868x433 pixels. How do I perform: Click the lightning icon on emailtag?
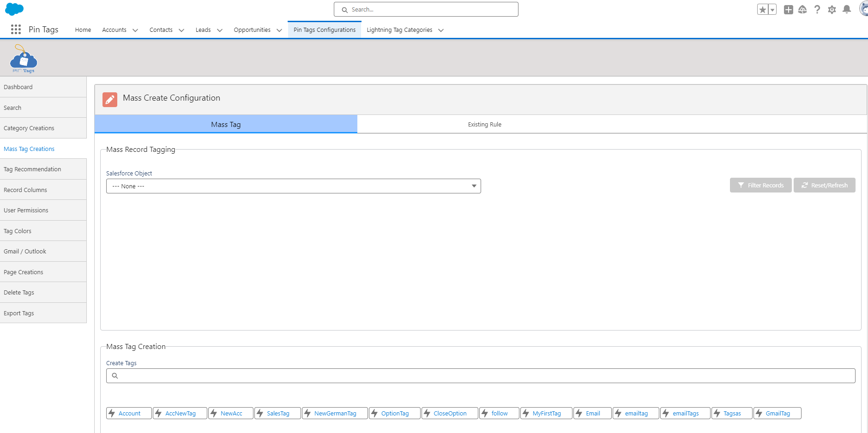[618, 413]
